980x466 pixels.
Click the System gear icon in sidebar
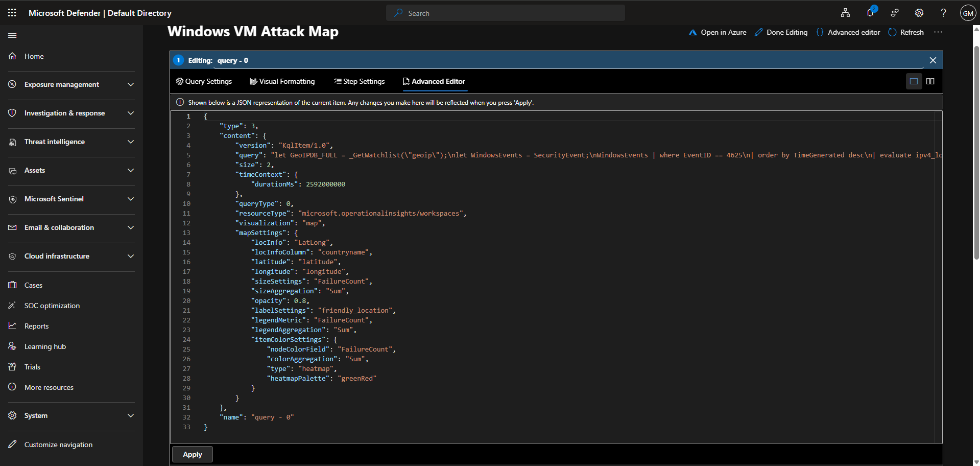12,415
